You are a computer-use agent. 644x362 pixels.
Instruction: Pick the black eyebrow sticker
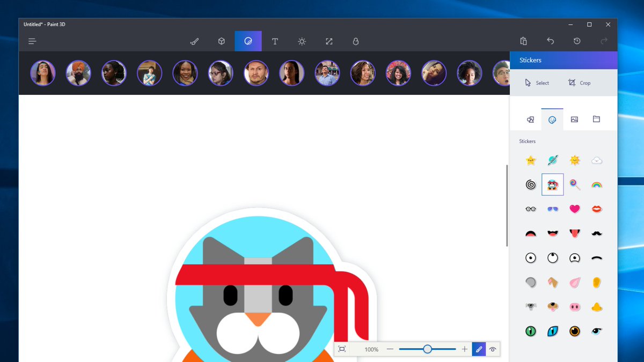[x=597, y=258]
